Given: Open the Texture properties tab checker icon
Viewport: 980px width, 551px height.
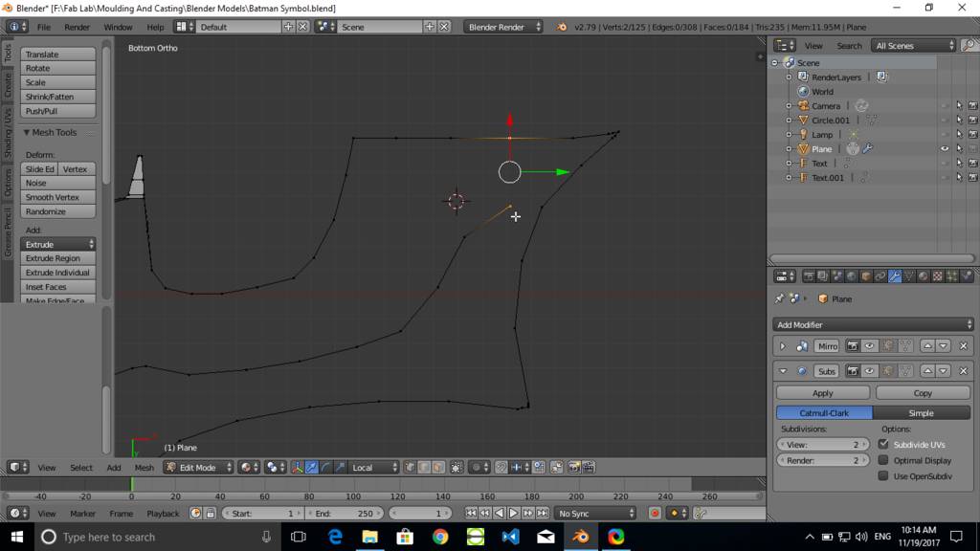Looking at the screenshot, I should (938, 276).
